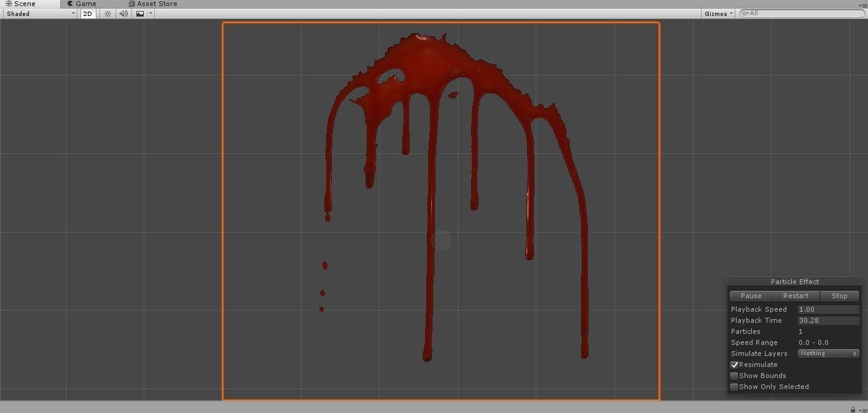Viewport: 868px width, 413px height.
Task: Click the Playback Time label
Action: (756, 320)
